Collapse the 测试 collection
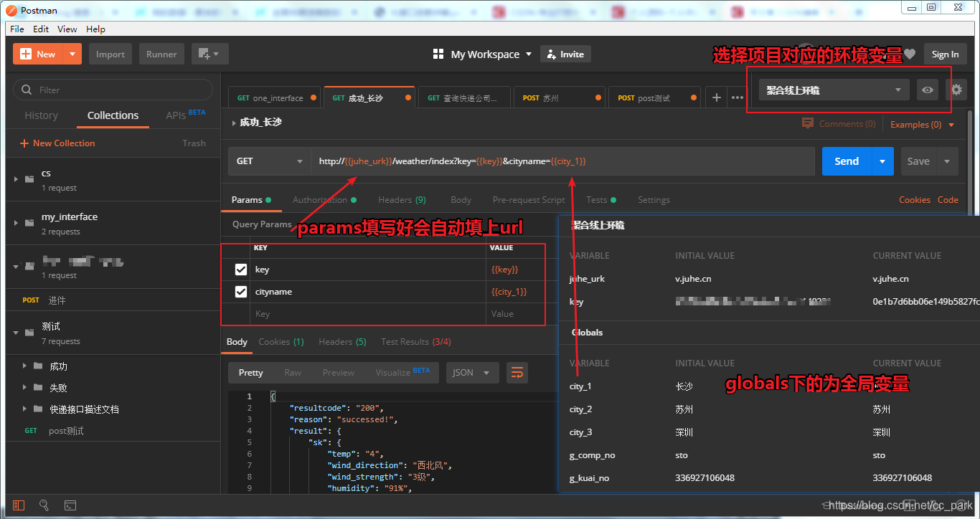 click(16, 333)
